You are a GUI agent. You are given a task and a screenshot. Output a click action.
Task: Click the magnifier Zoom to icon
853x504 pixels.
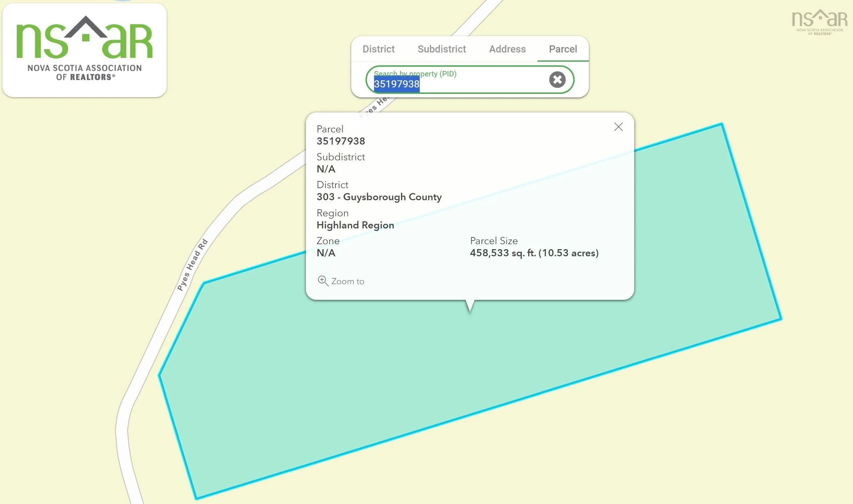coord(323,281)
